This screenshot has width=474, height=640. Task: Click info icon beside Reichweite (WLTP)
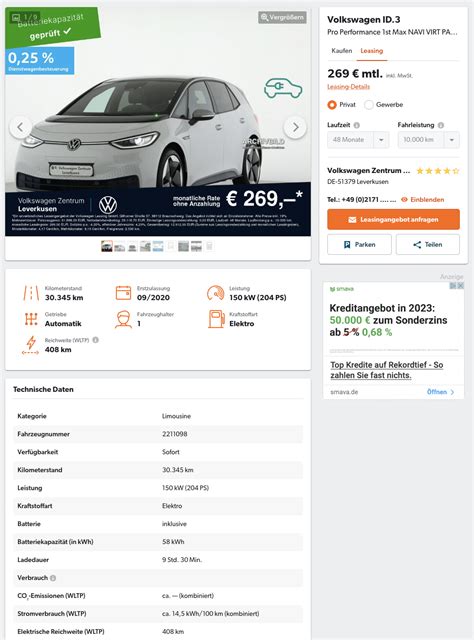(x=95, y=340)
